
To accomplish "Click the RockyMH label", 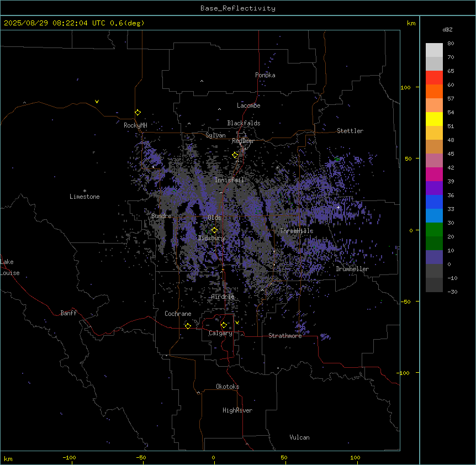I will 135,125.
